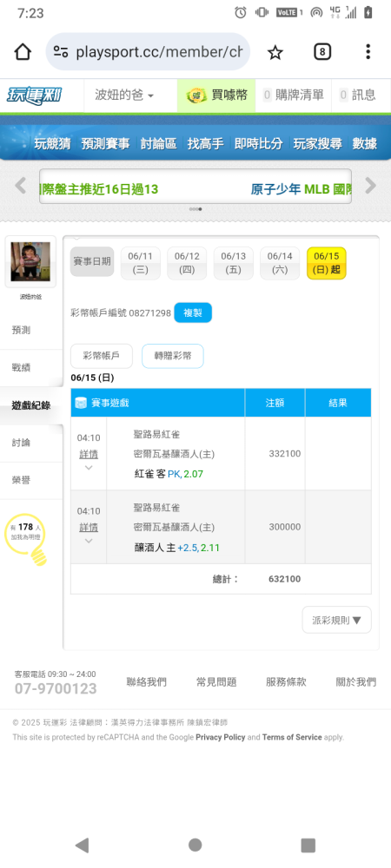Screen dimensions: 391x868
Task: Open 詳情 link for 300000 bet
Action: pyautogui.click(x=89, y=528)
